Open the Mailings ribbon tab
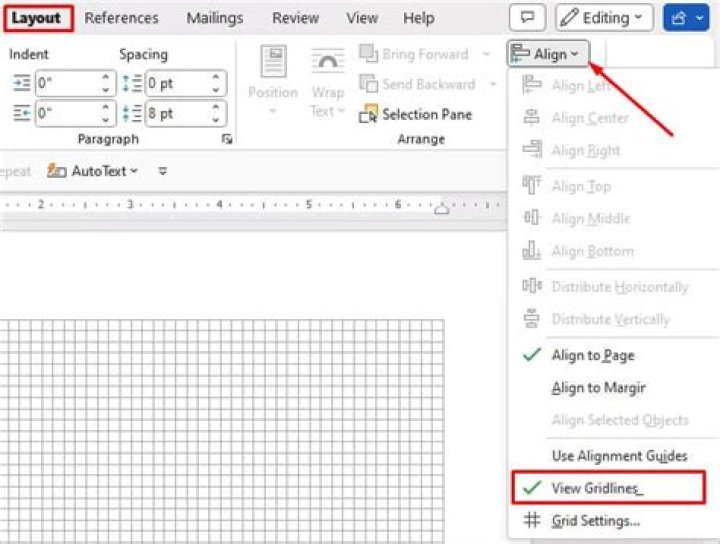 214,18
